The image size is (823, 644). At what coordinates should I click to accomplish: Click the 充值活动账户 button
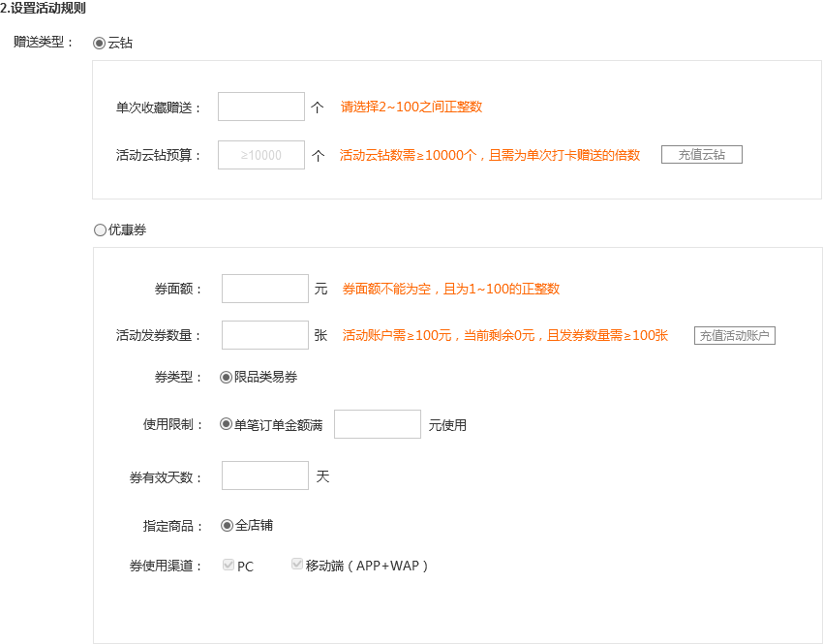click(734, 335)
